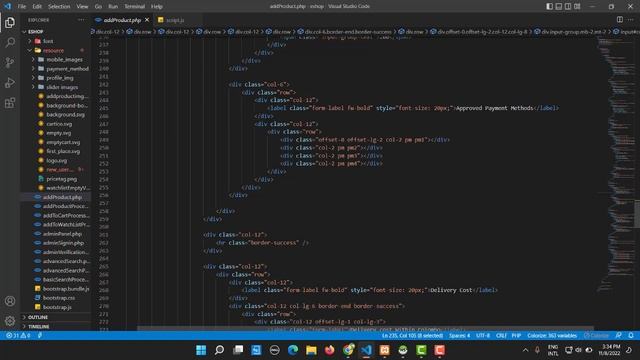Change encoding via UTF-8
640x360 pixels.
[483, 336]
